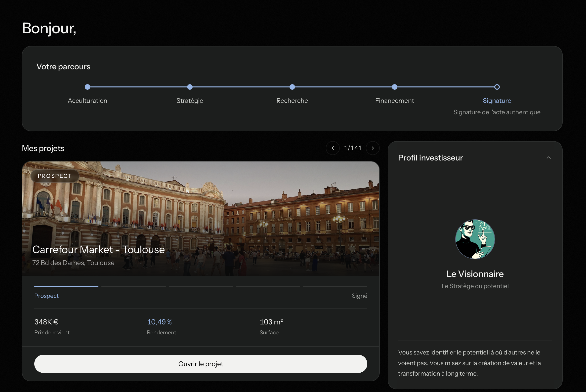
Task: Click the Carrefour Market - Toulouse title
Action: point(99,249)
